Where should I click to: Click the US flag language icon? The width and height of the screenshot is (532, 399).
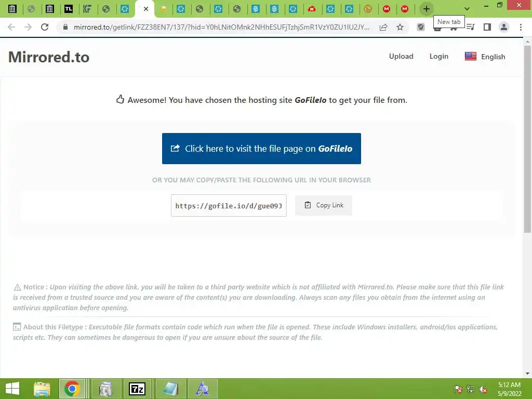click(x=471, y=56)
